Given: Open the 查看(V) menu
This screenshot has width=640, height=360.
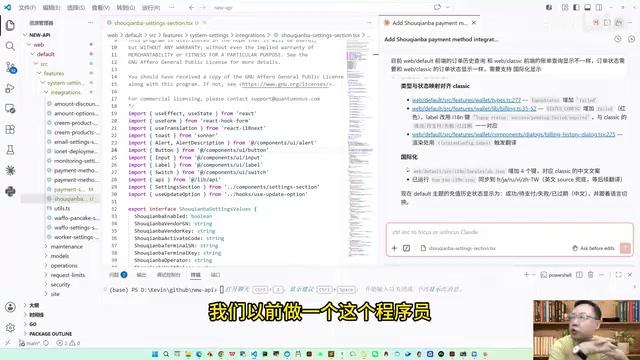Looking at the screenshot, I should pyautogui.click(x=101, y=8).
